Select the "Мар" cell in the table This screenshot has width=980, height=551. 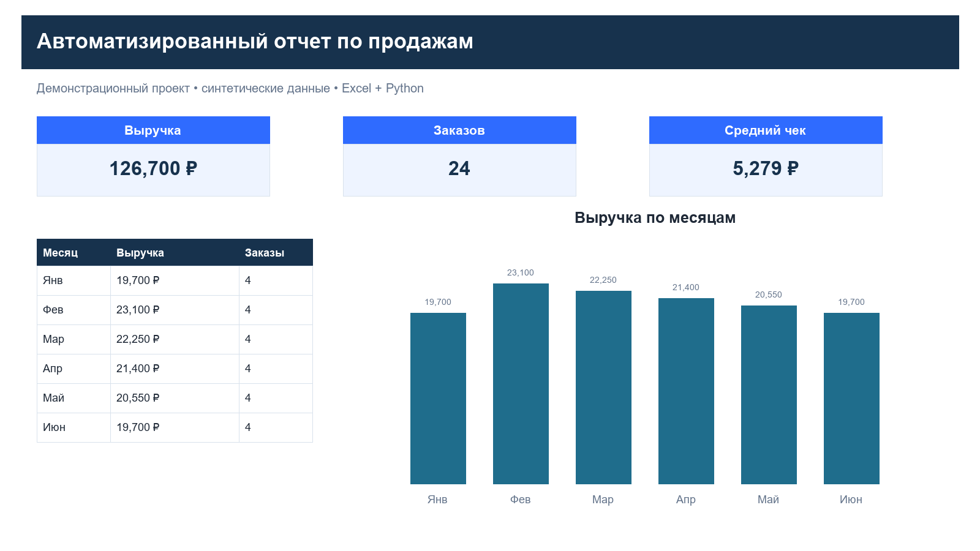coord(73,339)
